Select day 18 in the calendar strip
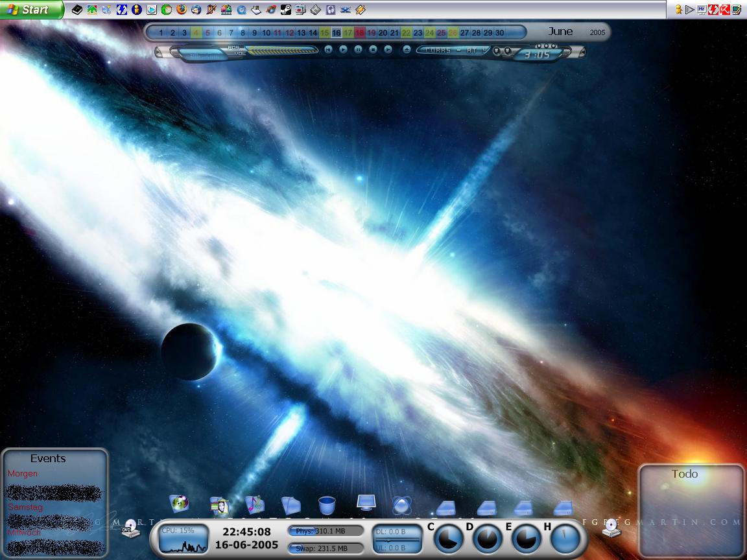The width and height of the screenshot is (747, 560). 360,33
